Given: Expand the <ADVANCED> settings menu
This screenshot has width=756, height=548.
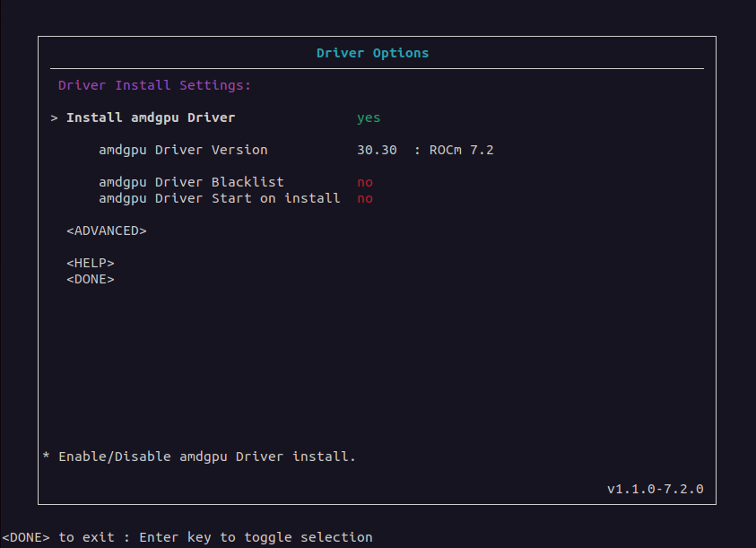Looking at the screenshot, I should [107, 231].
